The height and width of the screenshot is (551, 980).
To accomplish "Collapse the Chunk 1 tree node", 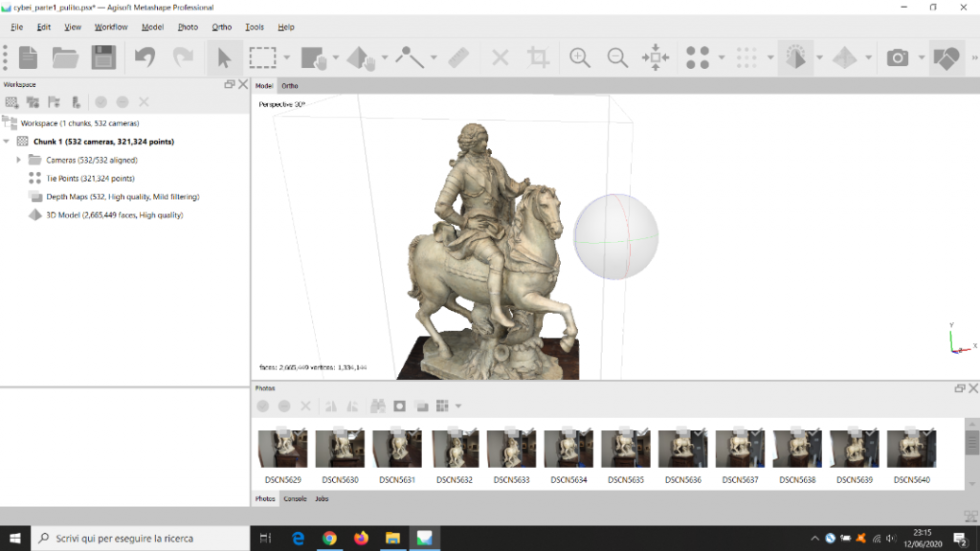I will (x=8, y=142).
